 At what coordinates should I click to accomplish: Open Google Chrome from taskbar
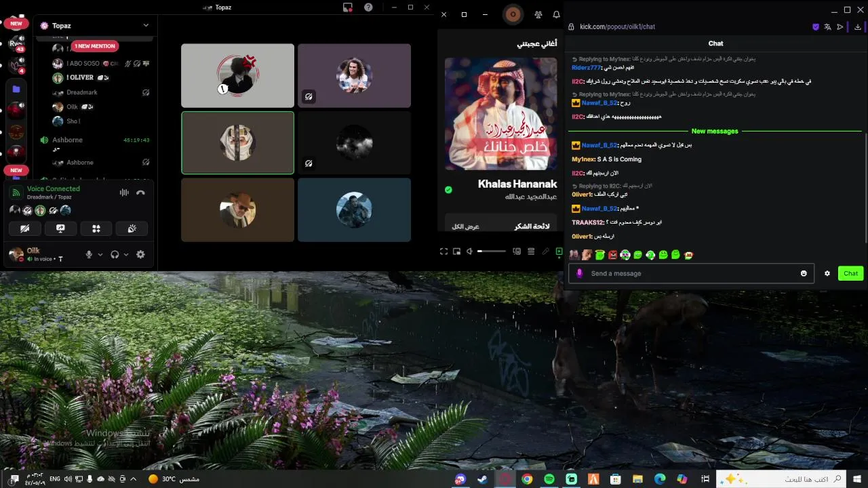tap(527, 479)
